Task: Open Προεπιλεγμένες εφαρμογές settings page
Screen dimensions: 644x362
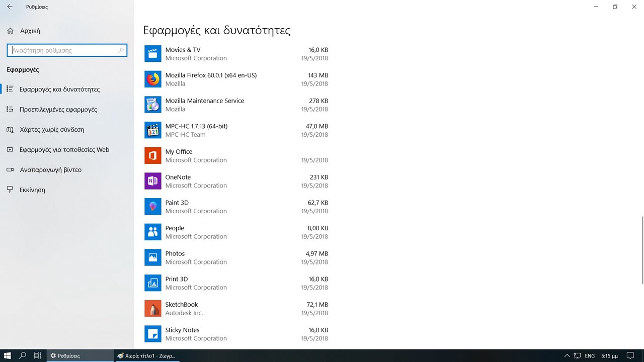Action: pos(67,109)
